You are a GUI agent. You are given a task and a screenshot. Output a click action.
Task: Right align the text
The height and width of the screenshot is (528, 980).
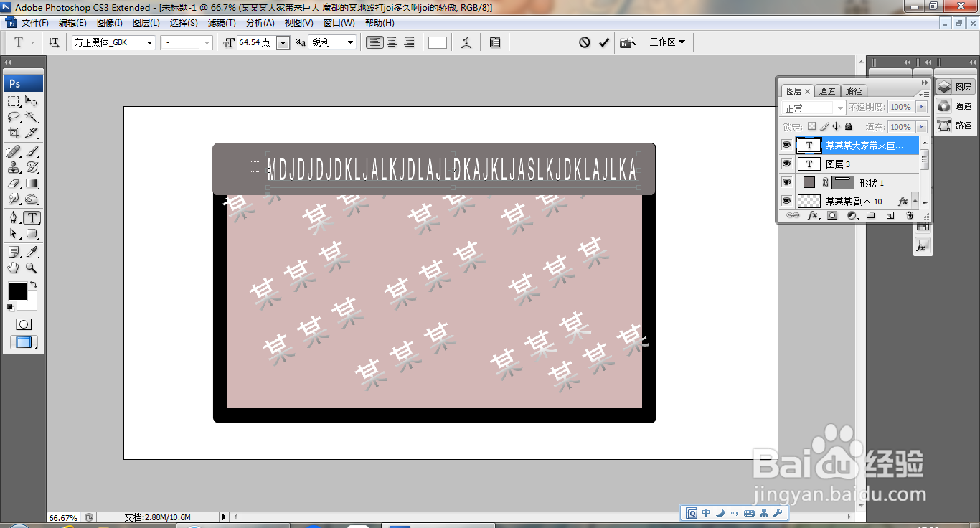pyautogui.click(x=409, y=42)
